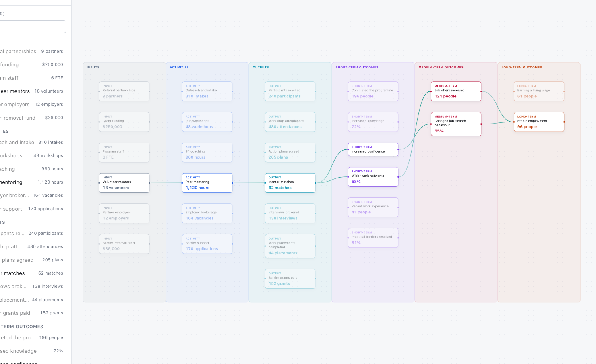Select the Increased confidence outcome node
Viewport: 596px width, 364px height.
373,149
